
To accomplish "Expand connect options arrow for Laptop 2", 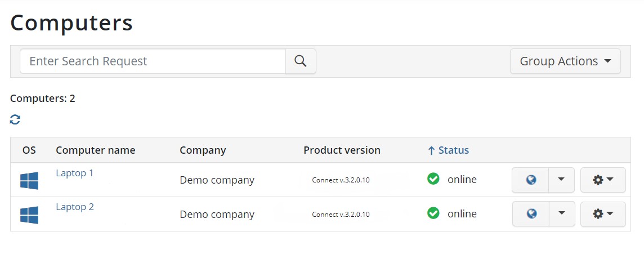I will tap(562, 213).
